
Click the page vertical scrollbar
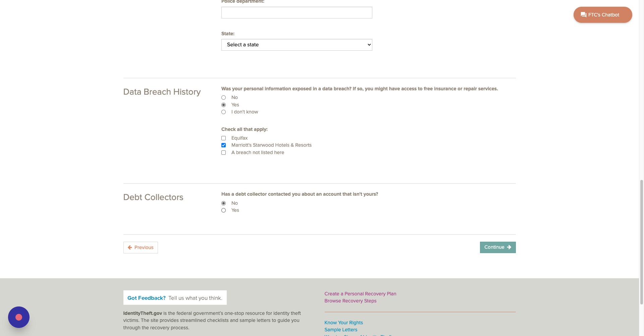point(641,242)
